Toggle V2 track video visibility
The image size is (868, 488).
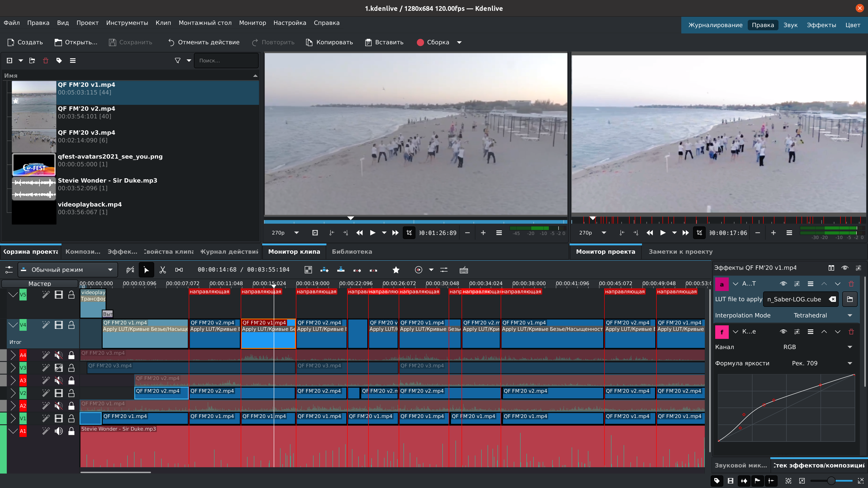(x=59, y=393)
